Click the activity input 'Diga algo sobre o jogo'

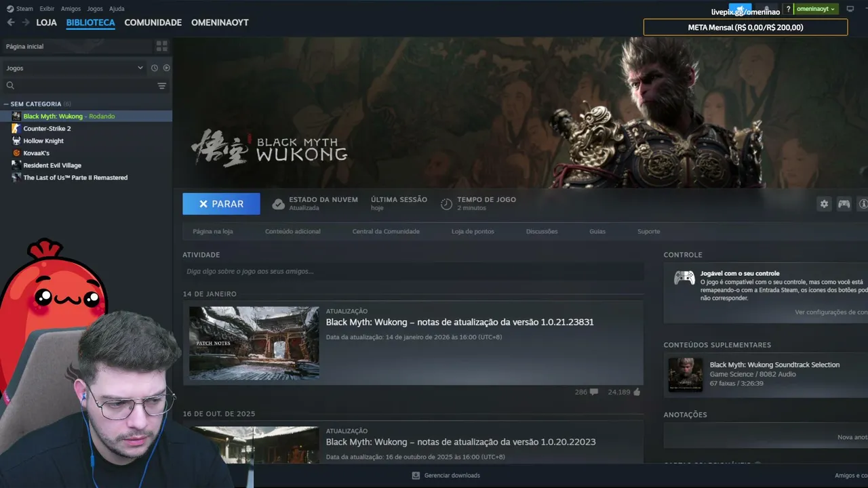[413, 271]
